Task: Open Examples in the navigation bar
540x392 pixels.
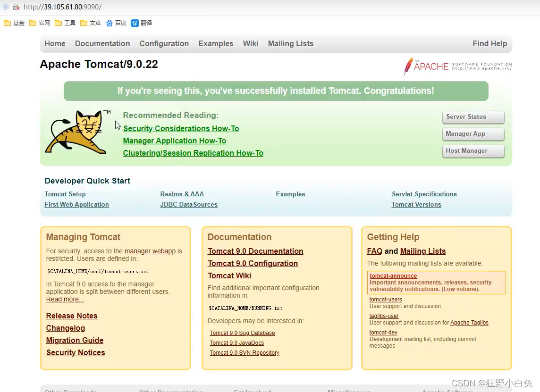Action: click(x=216, y=44)
